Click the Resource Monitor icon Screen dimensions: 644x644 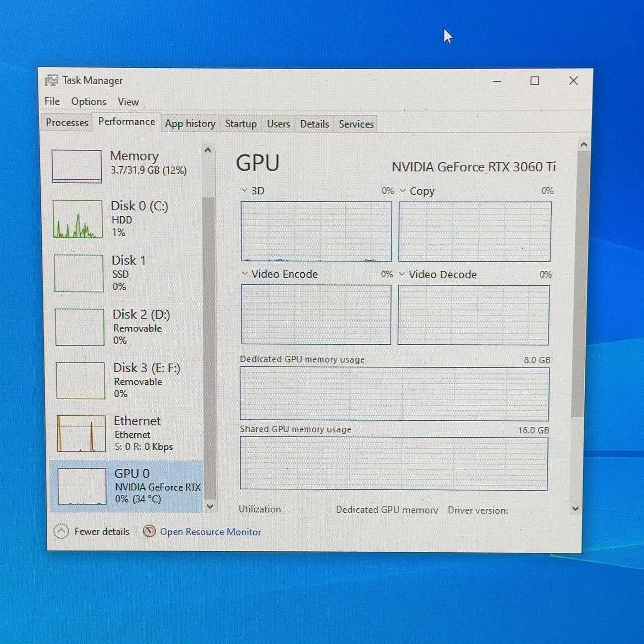pyautogui.click(x=149, y=531)
